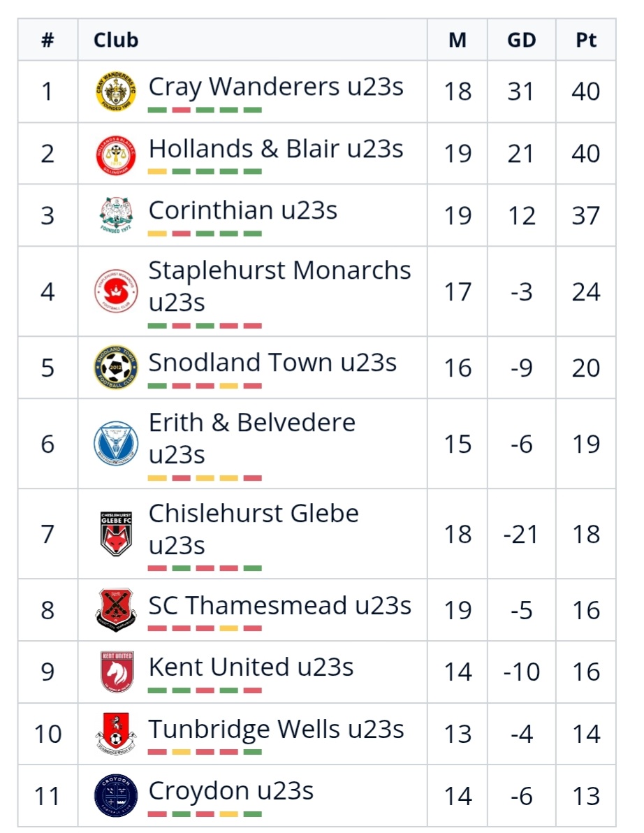Image resolution: width=644 pixels, height=833 pixels.
Task: Click the Club column header
Action: click(x=116, y=40)
